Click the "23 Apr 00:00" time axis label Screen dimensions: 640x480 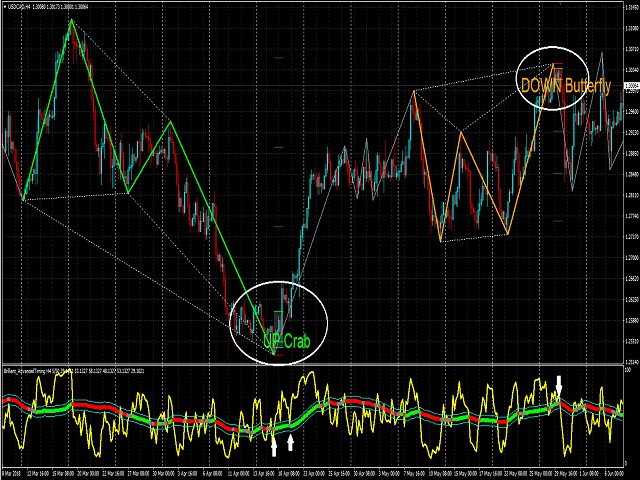tap(314, 473)
